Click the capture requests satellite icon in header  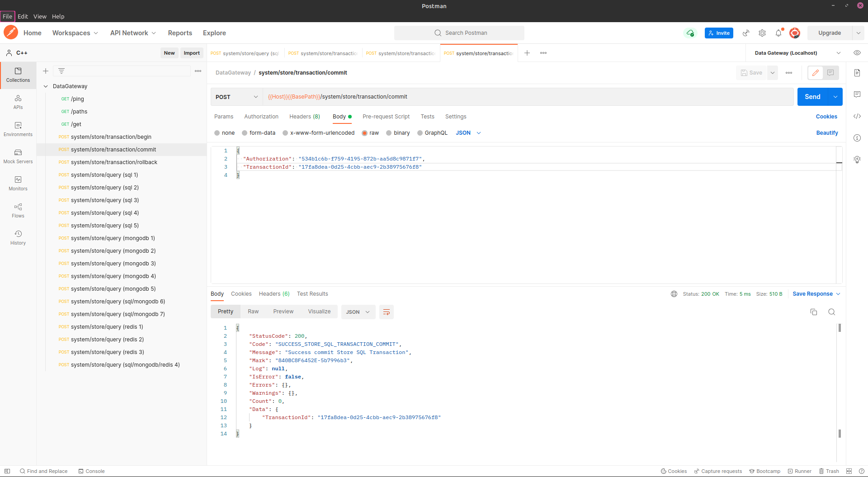pyautogui.click(x=746, y=33)
